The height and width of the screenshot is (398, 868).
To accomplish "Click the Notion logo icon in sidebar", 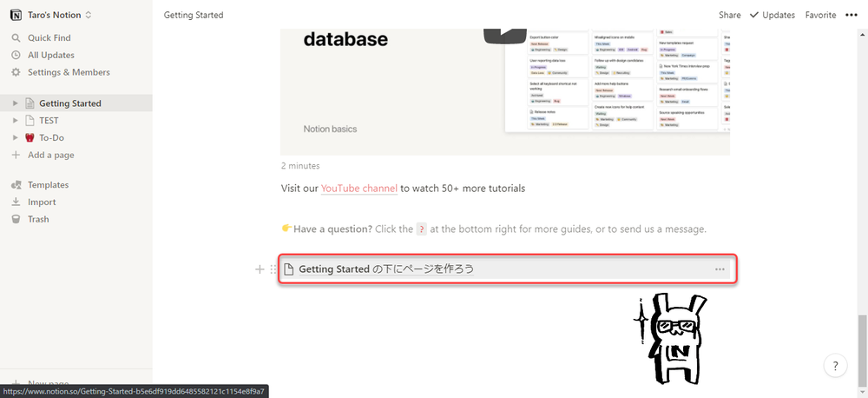I will click(x=16, y=15).
